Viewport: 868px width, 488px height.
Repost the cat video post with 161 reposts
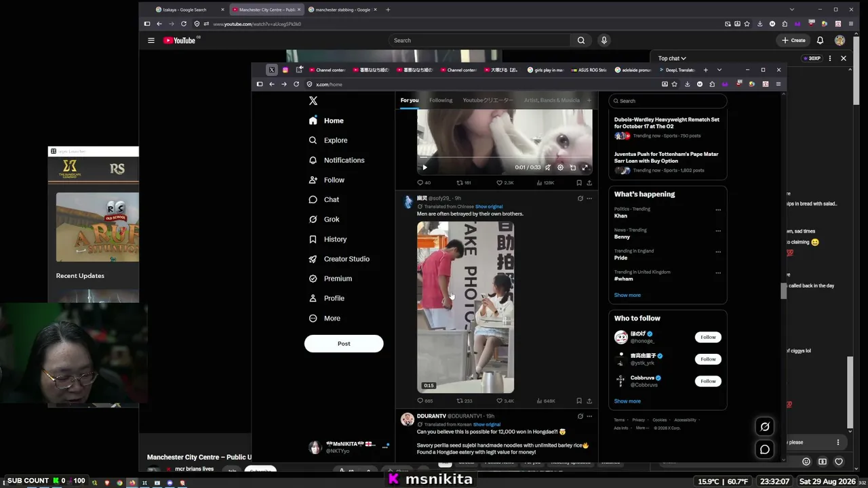coord(464,182)
